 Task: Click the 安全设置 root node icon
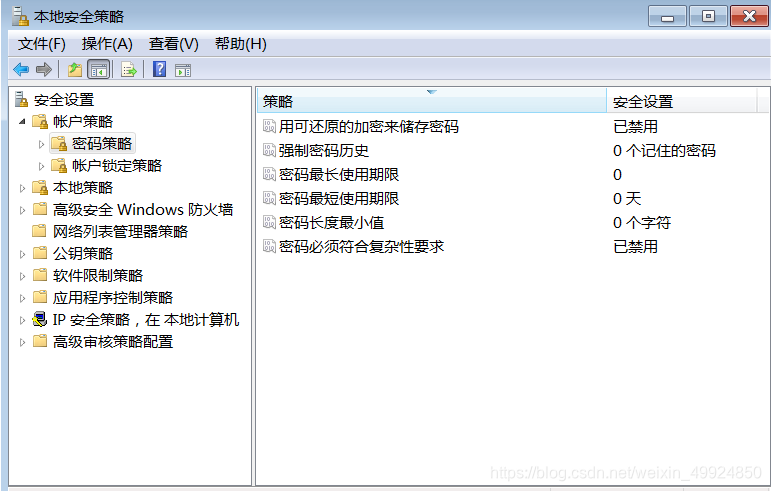click(21, 99)
